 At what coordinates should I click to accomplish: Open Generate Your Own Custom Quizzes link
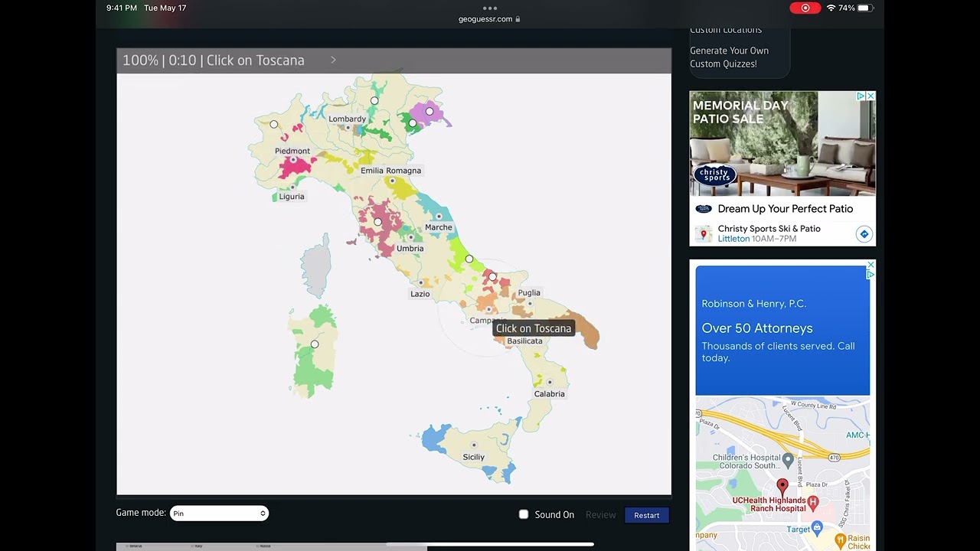point(729,57)
